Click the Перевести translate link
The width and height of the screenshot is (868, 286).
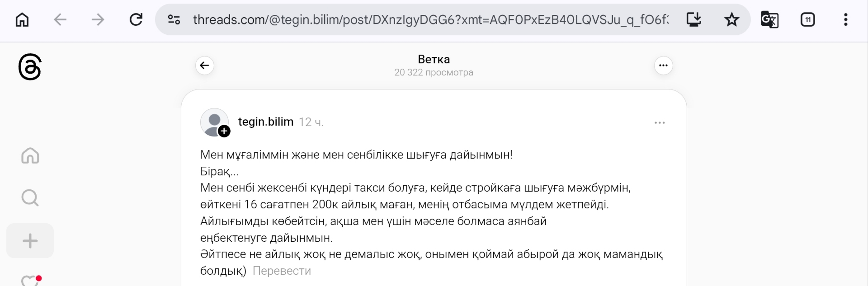282,271
